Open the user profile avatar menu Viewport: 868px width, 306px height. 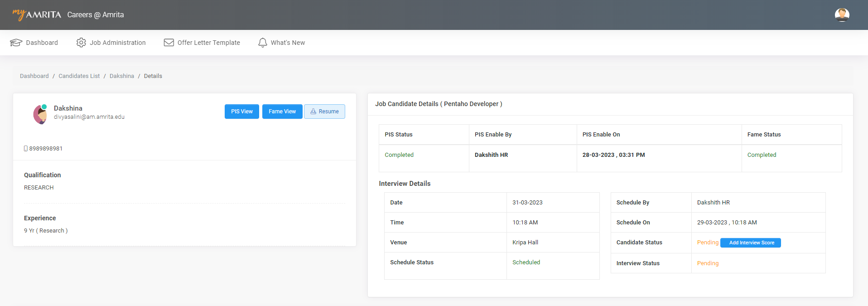point(842,15)
